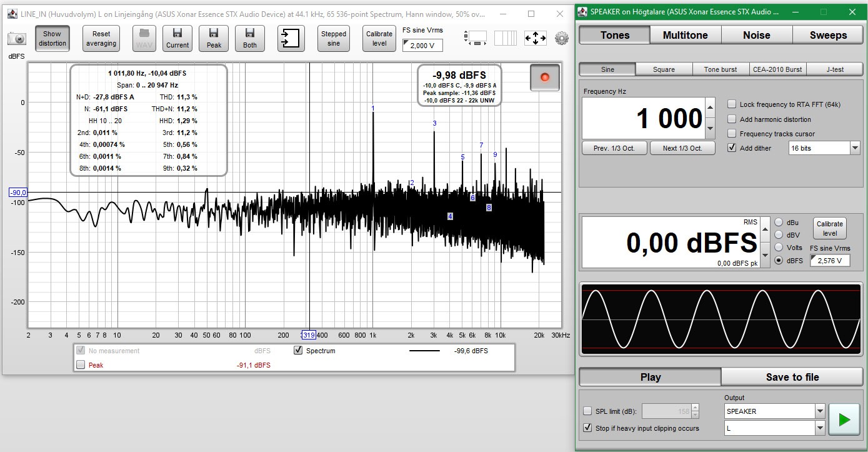This screenshot has width=868, height=452.
Task: Enable the SPL limit checkbox
Action: (587, 411)
